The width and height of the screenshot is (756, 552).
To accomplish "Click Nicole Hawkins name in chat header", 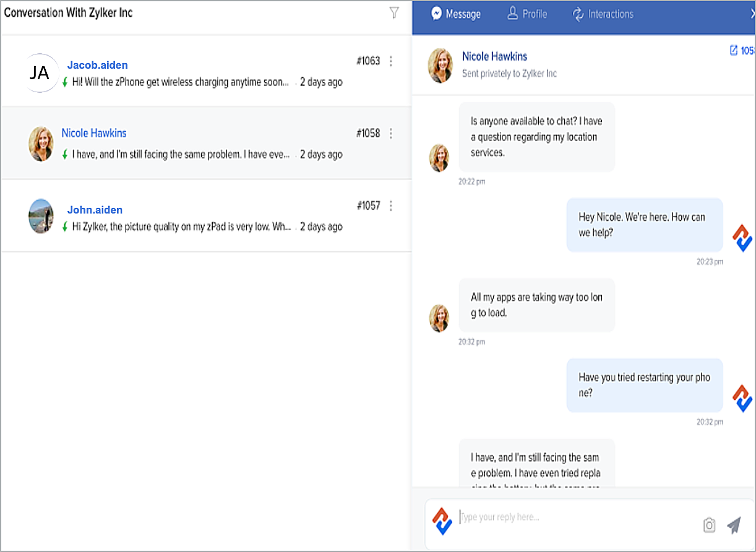I will (x=495, y=56).
